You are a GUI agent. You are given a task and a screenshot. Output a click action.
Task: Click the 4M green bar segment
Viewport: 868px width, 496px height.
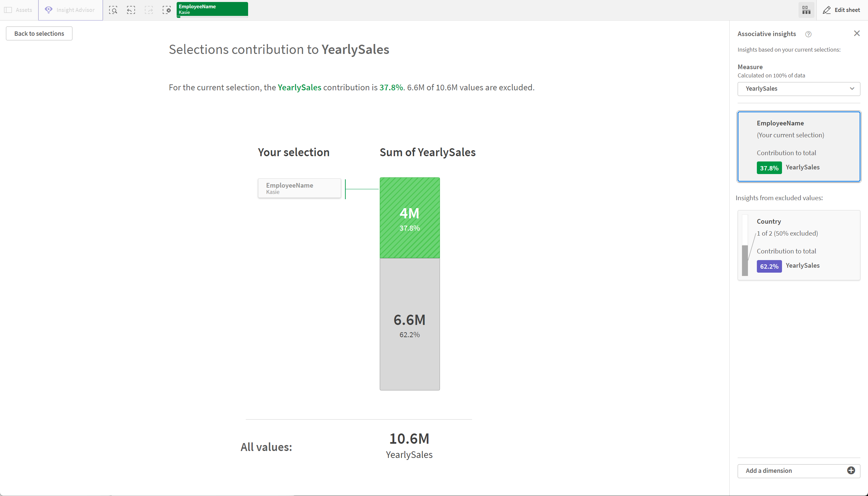(410, 218)
